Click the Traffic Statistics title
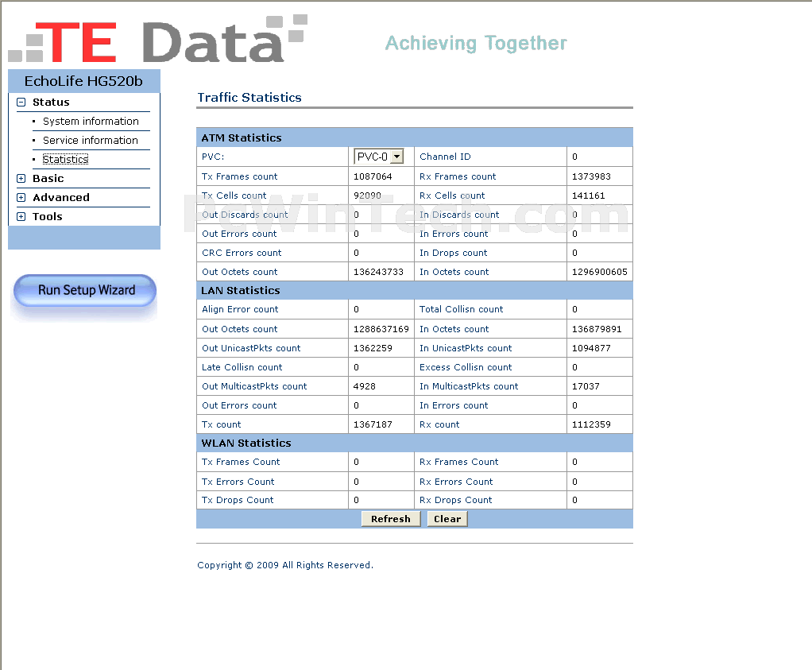The width and height of the screenshot is (812, 670). pyautogui.click(x=249, y=98)
